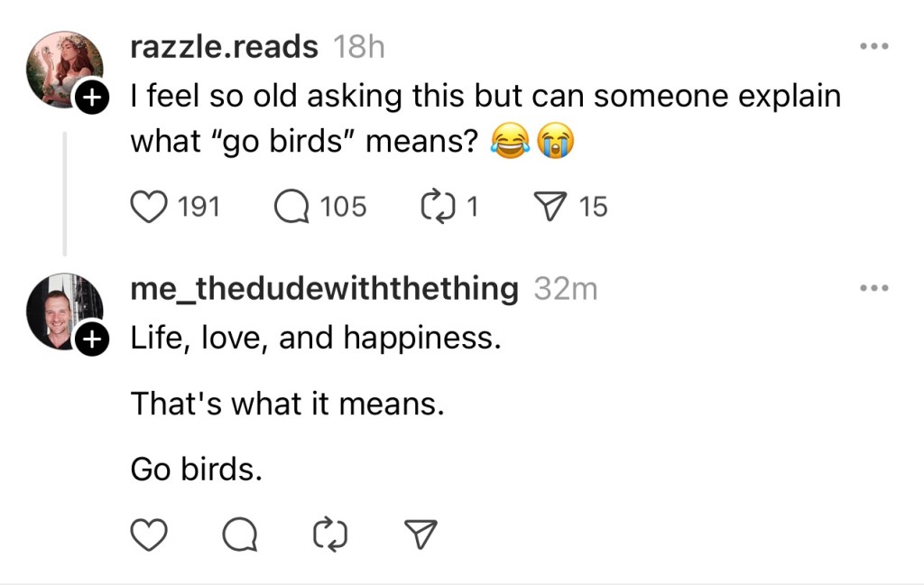924x586 pixels.
Task: Share the razzle.reads post
Action: click(549, 208)
